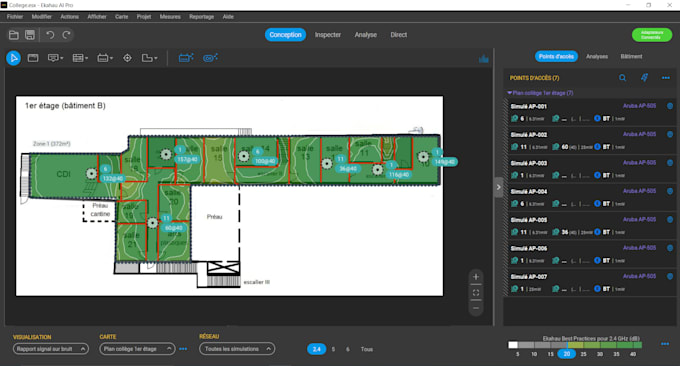The height and width of the screenshot is (366, 680).
Task: Select the AP marker labeled 157@40
Action: [x=166, y=154]
